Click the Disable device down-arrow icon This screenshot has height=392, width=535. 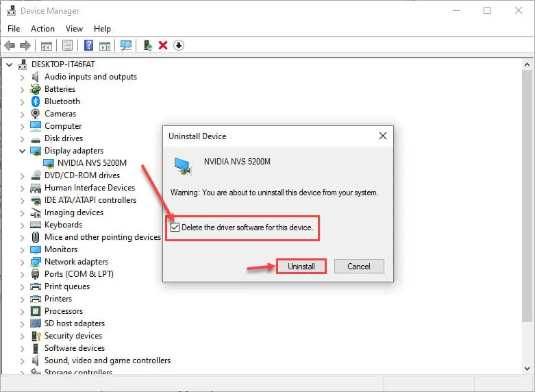[178, 45]
